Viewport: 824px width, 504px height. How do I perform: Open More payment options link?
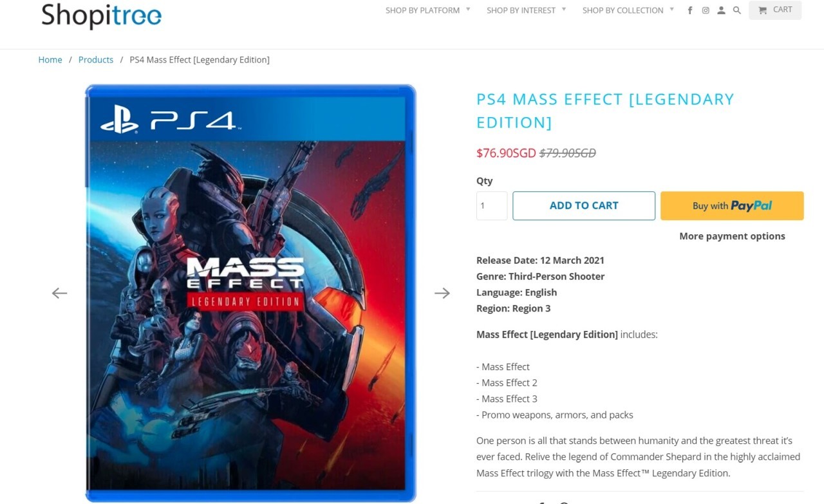click(732, 236)
